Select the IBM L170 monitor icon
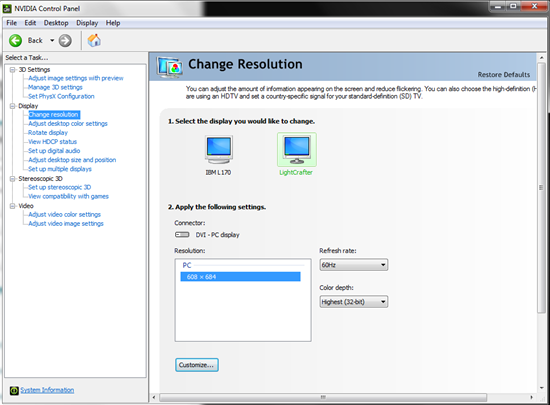 pyautogui.click(x=219, y=150)
